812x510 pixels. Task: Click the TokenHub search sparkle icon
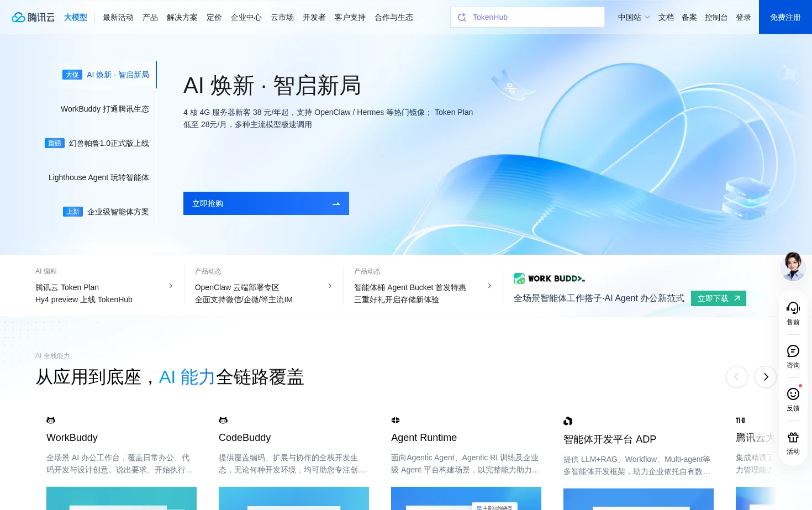pyautogui.click(x=462, y=17)
